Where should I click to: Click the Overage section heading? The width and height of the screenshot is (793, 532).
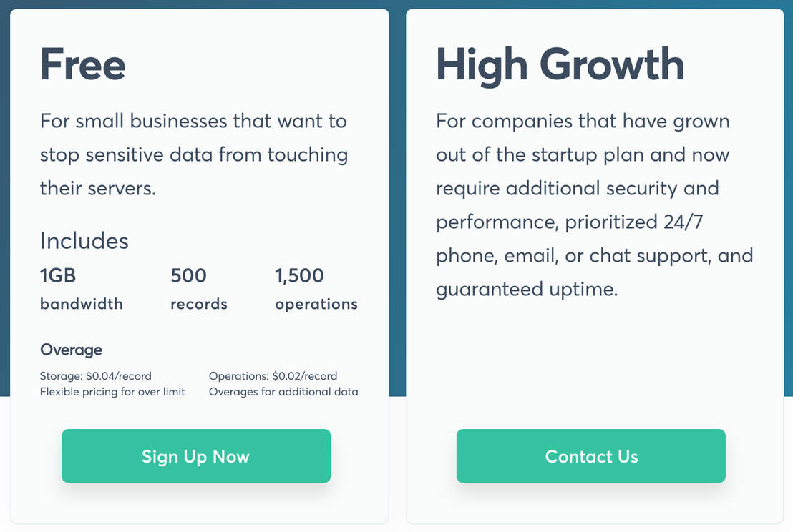(71, 350)
